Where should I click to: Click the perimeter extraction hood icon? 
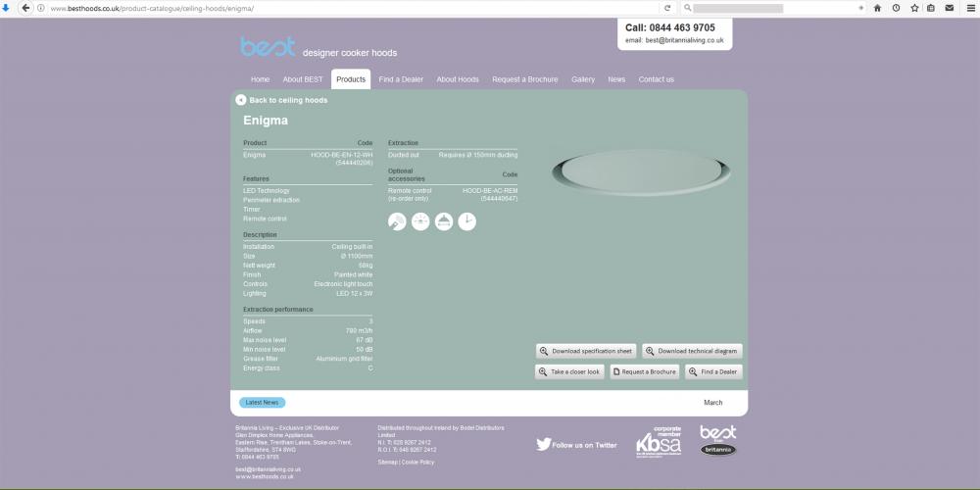coord(444,221)
